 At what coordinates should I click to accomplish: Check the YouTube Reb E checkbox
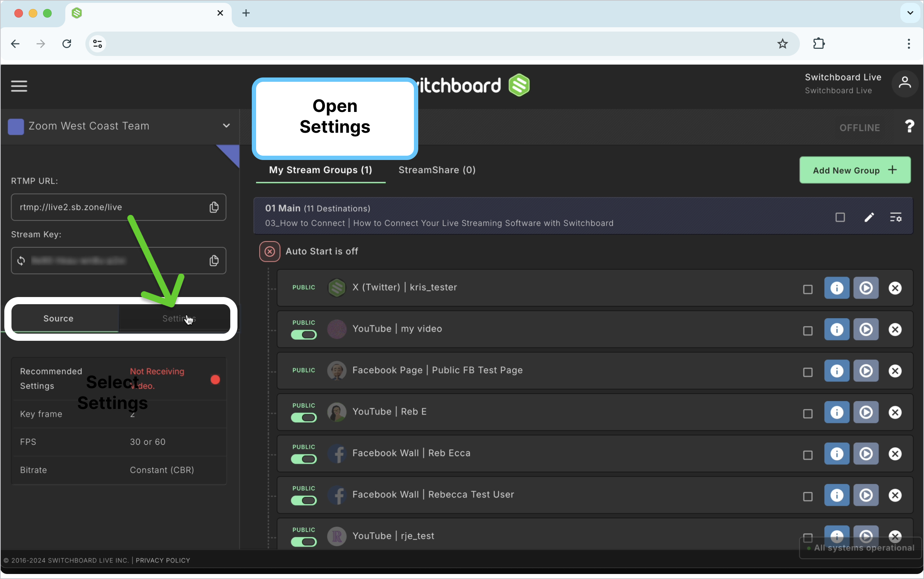click(x=808, y=414)
